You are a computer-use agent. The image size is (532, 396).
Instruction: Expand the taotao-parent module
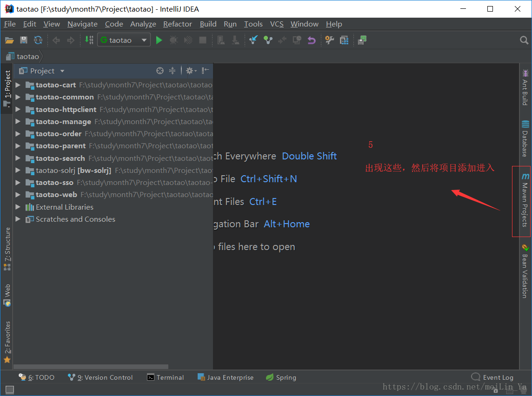(x=18, y=146)
